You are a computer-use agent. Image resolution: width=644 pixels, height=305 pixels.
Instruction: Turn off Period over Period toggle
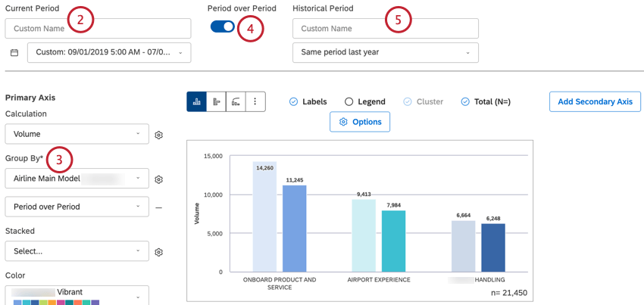tap(223, 26)
